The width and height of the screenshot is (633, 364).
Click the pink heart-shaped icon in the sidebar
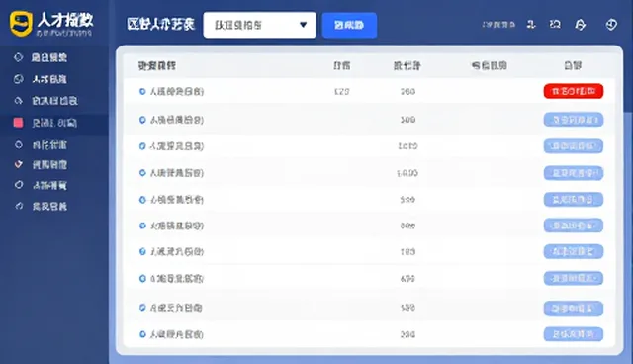[x=18, y=164]
